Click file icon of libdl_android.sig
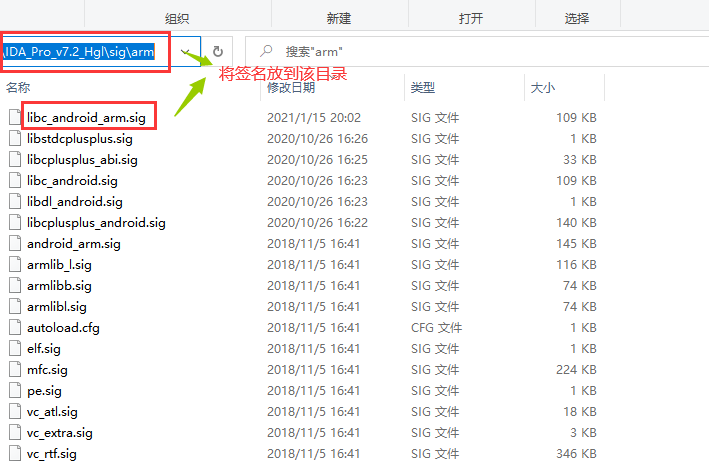This screenshot has width=709, height=474. (x=15, y=201)
